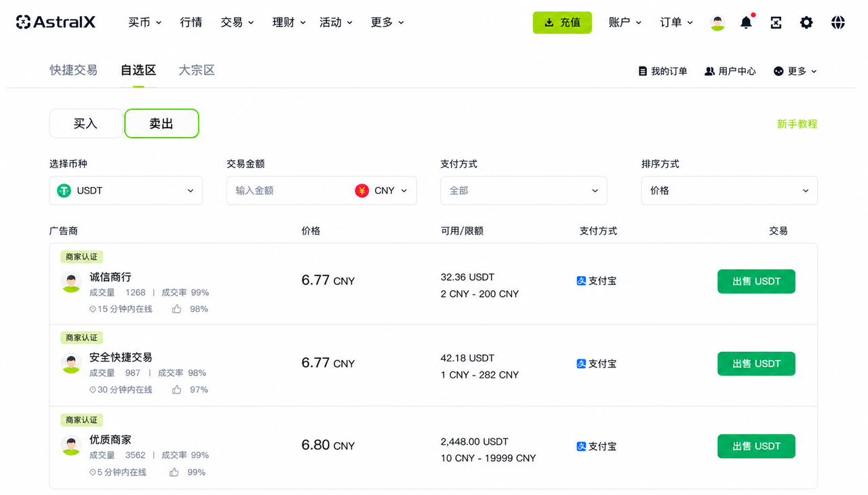This screenshot has width=868, height=495.
Task: Click the 广告商 column header
Action: [x=64, y=231]
